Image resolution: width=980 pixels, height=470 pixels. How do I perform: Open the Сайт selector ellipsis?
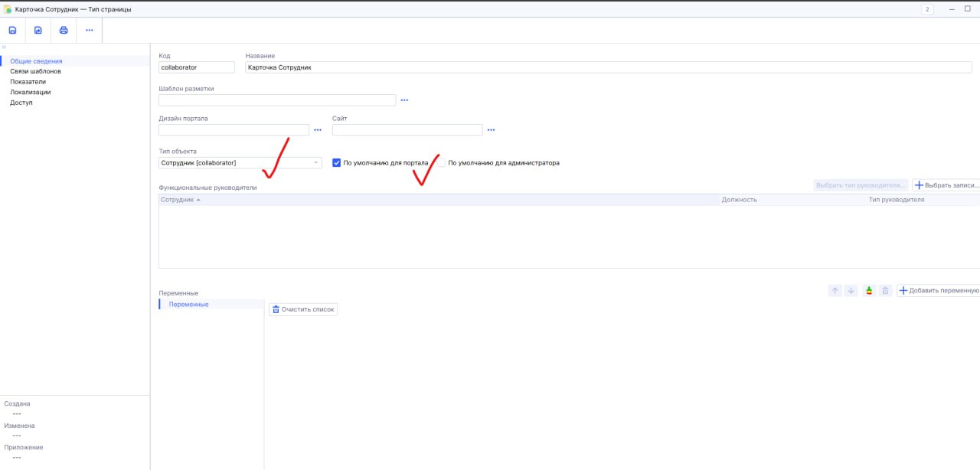coord(491,130)
